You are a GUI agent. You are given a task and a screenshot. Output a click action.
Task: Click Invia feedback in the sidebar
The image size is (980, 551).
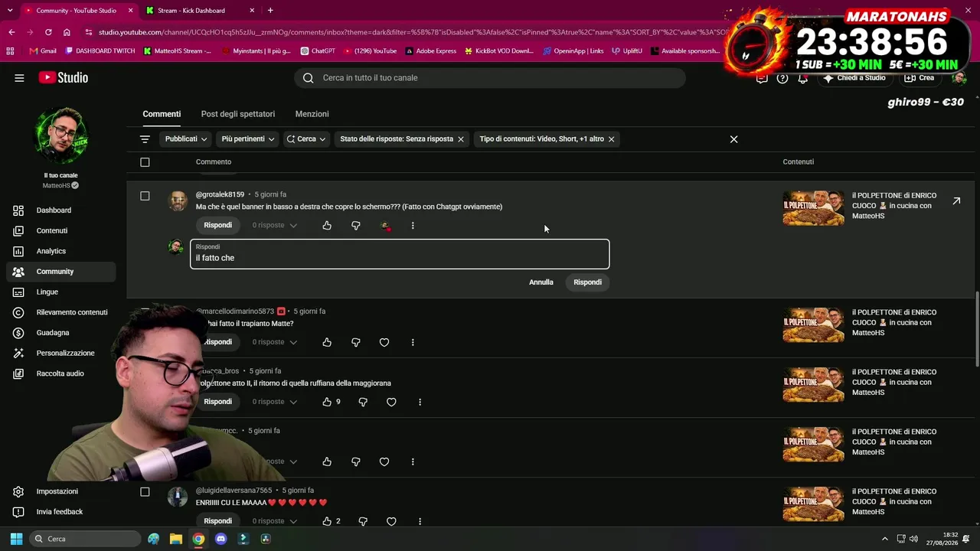(60, 512)
